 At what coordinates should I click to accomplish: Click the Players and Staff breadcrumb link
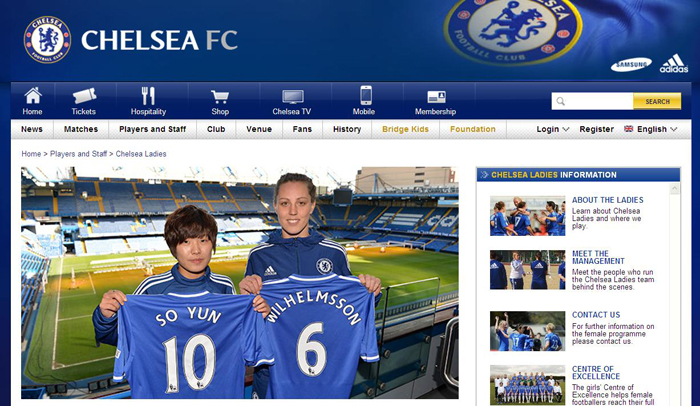(79, 154)
